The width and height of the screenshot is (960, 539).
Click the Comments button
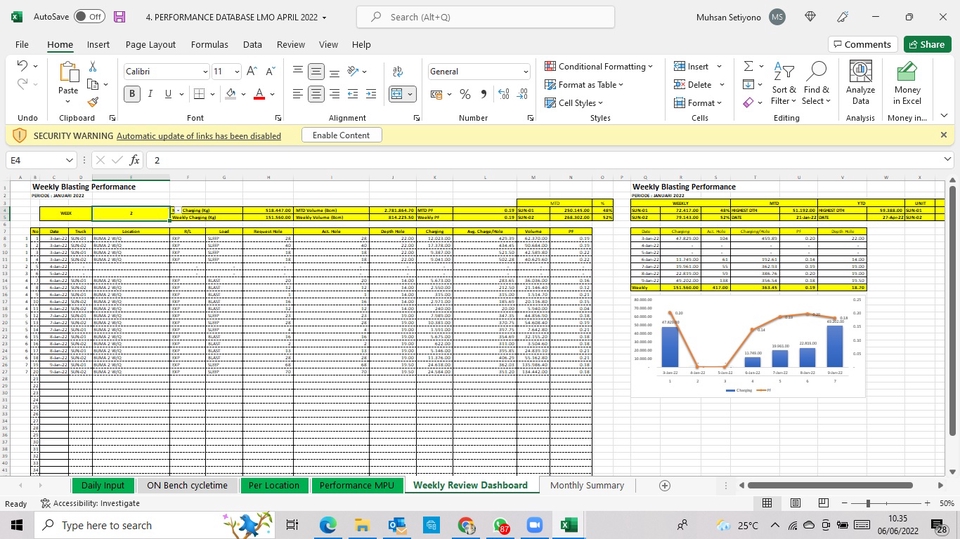pyautogui.click(x=862, y=45)
